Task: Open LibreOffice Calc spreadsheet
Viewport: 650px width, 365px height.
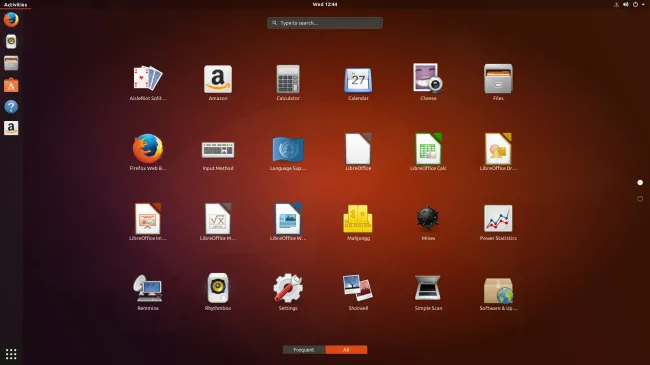Action: [x=428, y=153]
